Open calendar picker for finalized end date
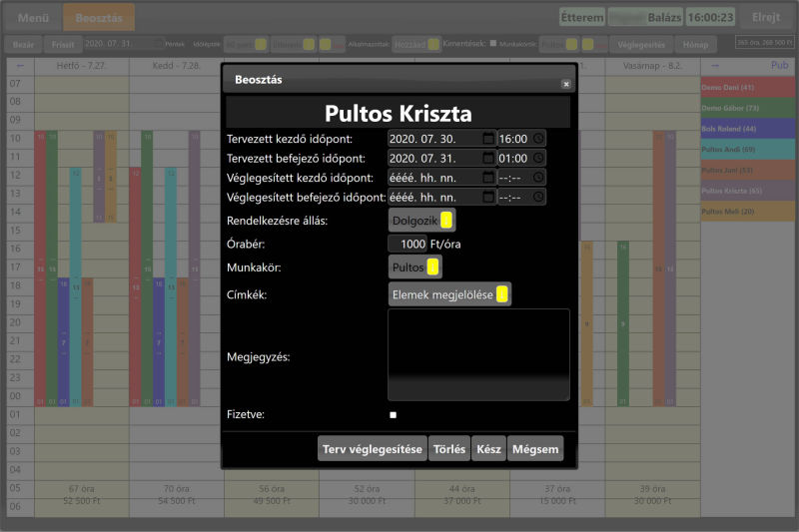799x532 pixels. (487, 196)
